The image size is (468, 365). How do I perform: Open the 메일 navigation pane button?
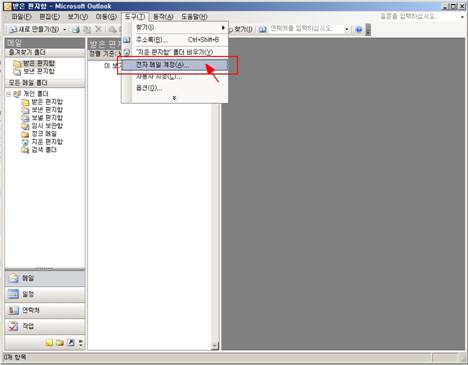45,278
